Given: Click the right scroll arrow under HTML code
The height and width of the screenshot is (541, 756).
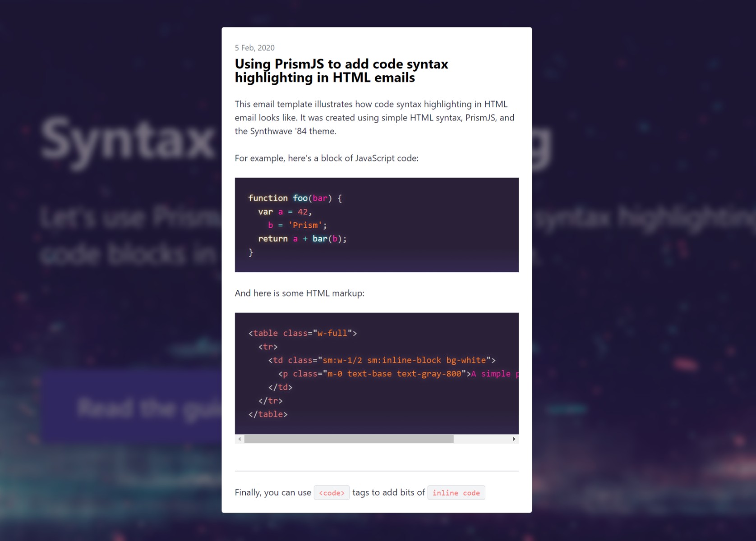Looking at the screenshot, I should point(514,439).
